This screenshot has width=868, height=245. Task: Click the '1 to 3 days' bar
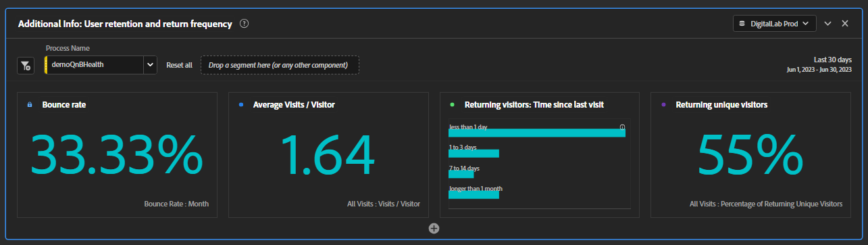click(x=474, y=153)
